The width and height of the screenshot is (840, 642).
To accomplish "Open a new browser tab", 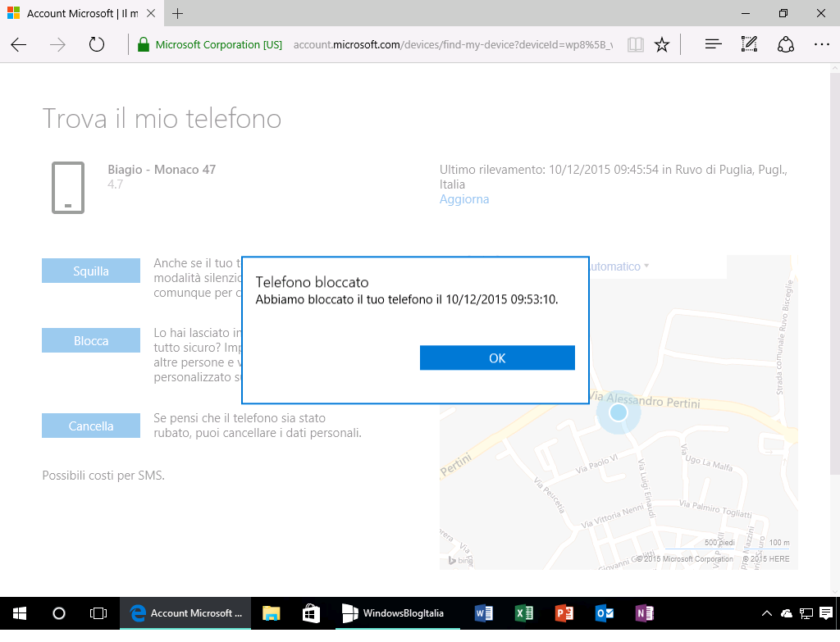I will 177,13.
